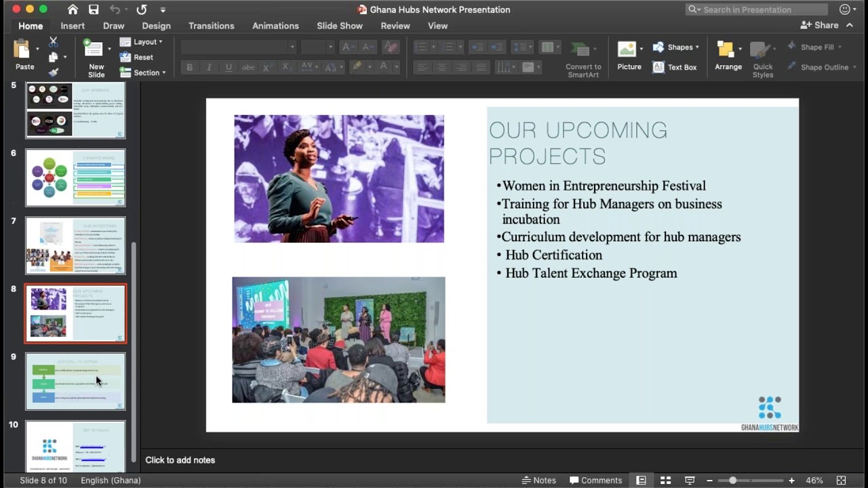Click the Notes button in status bar

pyautogui.click(x=538, y=480)
